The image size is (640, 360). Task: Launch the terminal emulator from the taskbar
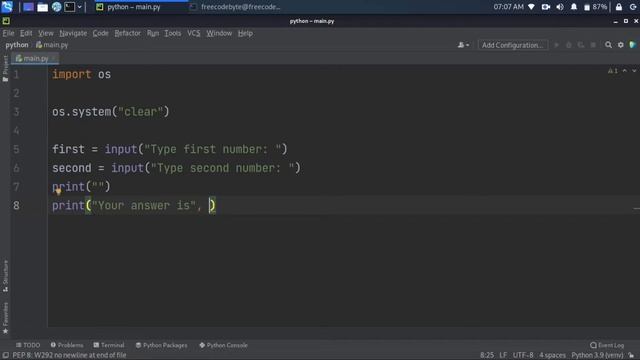pos(69,7)
